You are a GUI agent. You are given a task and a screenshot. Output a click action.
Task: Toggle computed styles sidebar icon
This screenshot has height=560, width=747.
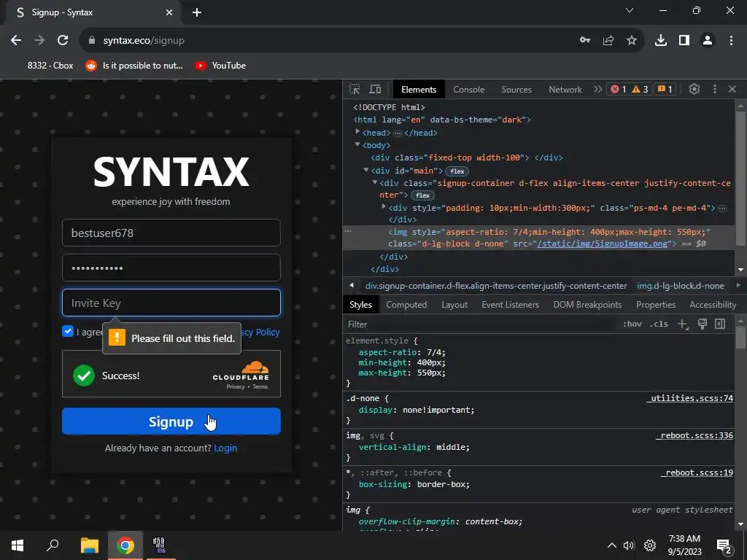click(x=720, y=324)
